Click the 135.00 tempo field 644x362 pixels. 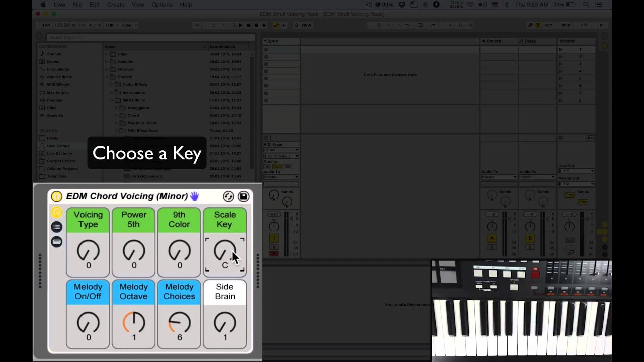point(61,25)
